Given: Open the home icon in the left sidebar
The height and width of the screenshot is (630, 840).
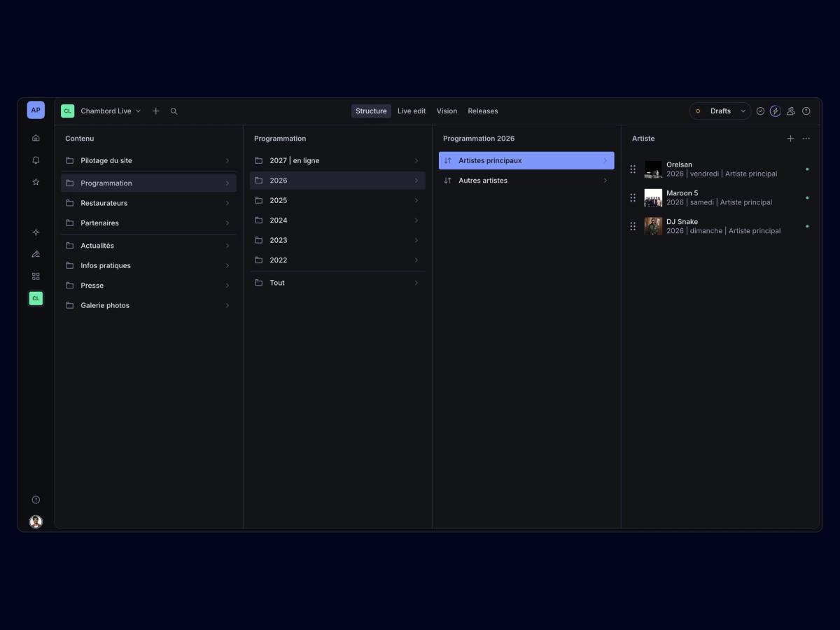Looking at the screenshot, I should click(x=36, y=138).
